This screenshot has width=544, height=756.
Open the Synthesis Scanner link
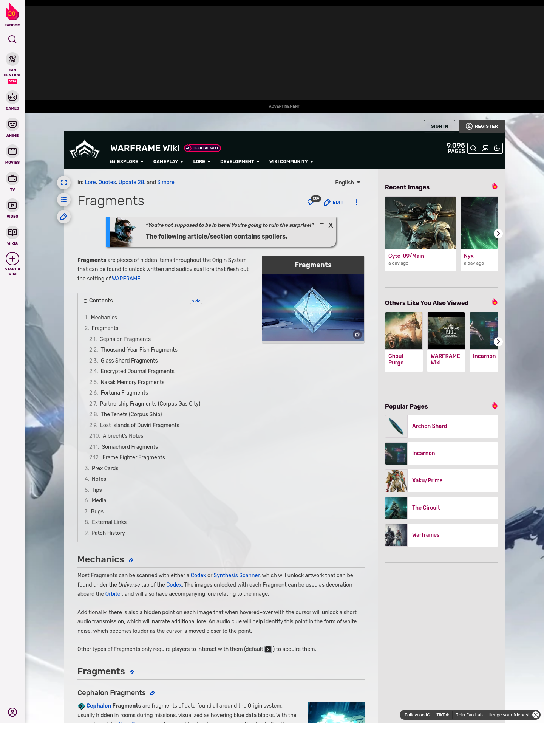coord(236,575)
